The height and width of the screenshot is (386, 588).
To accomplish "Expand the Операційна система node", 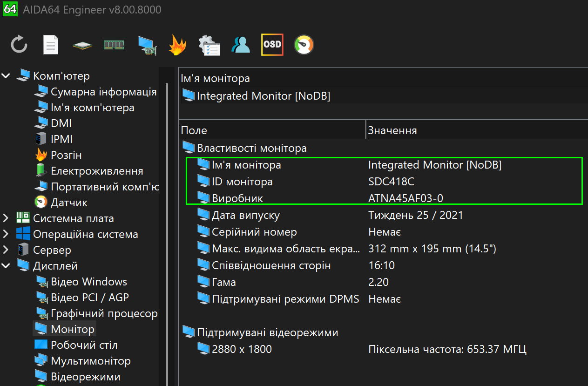I will 6,234.
